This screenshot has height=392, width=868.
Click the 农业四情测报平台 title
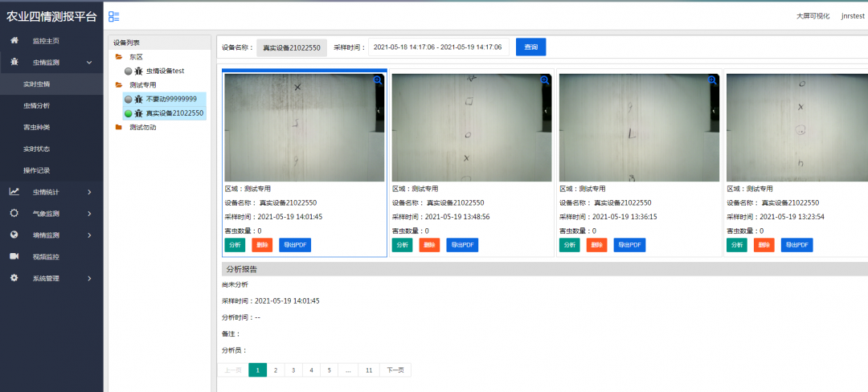point(51,16)
